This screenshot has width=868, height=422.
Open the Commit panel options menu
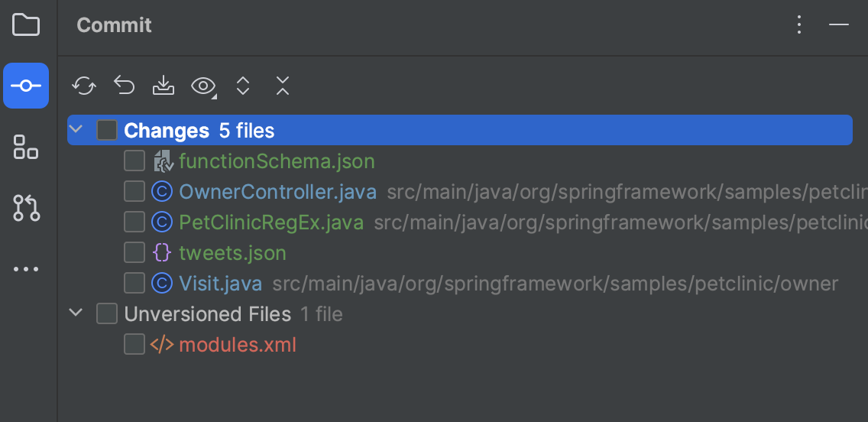tap(799, 25)
